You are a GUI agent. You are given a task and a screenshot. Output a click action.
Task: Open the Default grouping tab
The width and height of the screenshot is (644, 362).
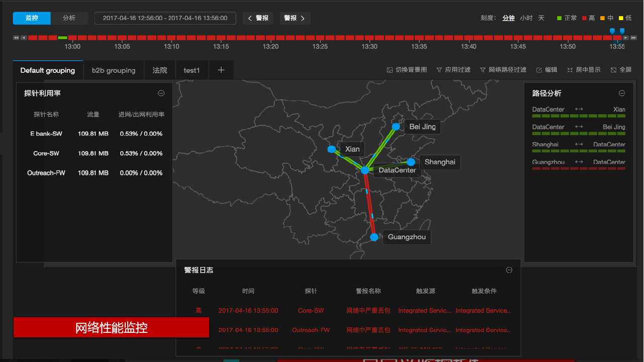(x=48, y=70)
